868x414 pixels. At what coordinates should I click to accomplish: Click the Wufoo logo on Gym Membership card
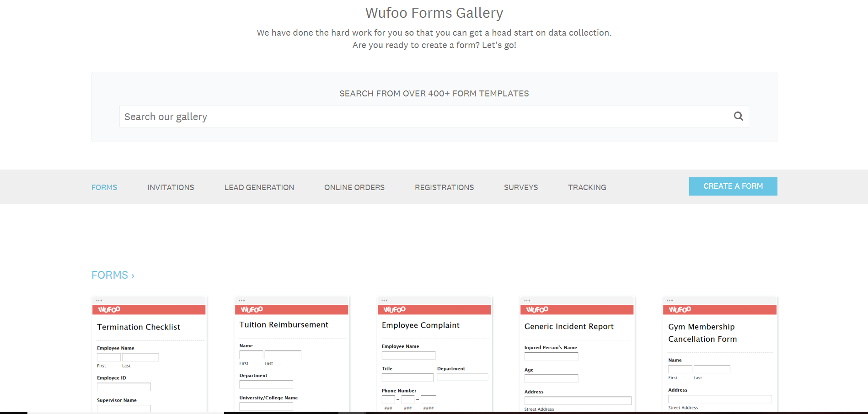point(680,309)
